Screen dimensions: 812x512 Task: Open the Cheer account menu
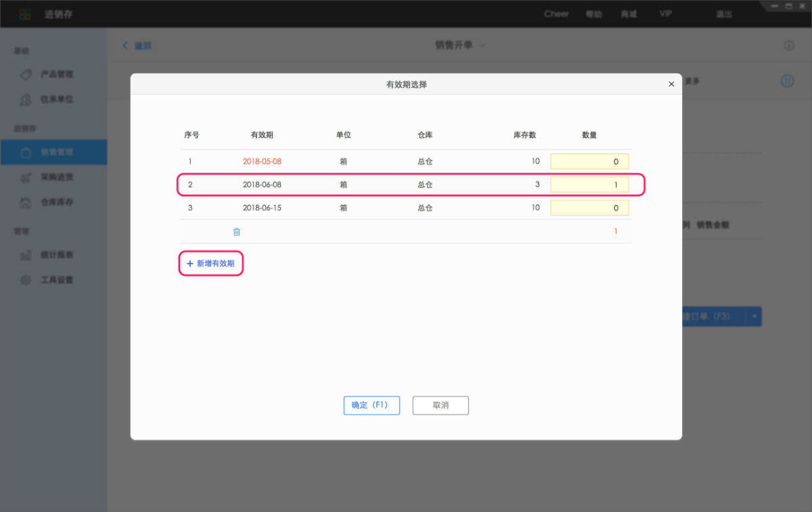click(x=556, y=14)
